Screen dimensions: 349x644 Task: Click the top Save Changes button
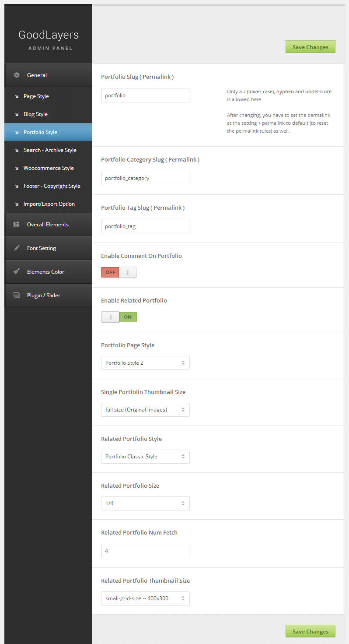pyautogui.click(x=310, y=47)
